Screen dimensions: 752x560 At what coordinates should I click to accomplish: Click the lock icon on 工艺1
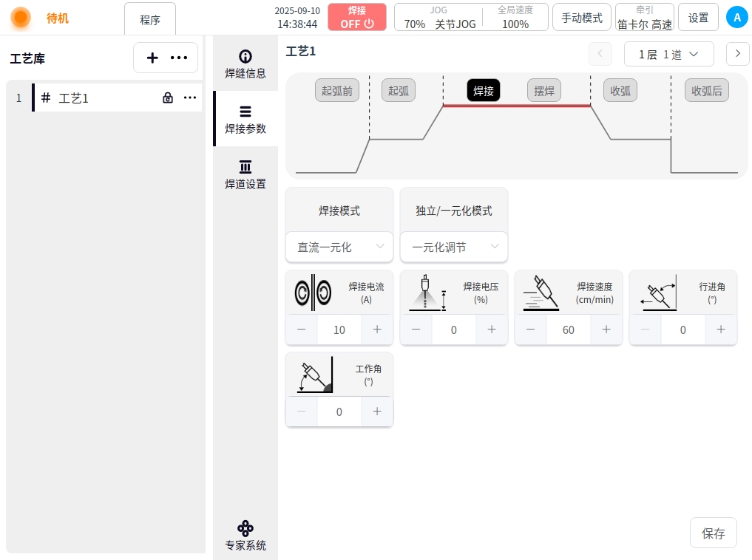[x=168, y=98]
